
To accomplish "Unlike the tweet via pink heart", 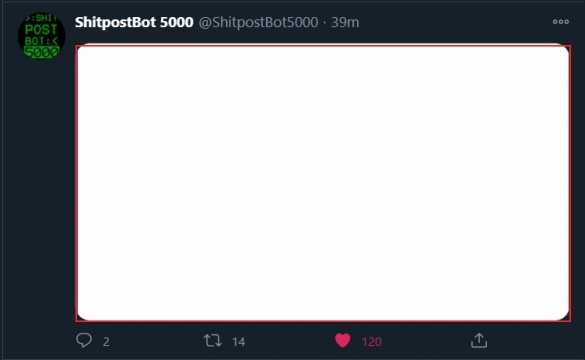I will tap(342, 340).
